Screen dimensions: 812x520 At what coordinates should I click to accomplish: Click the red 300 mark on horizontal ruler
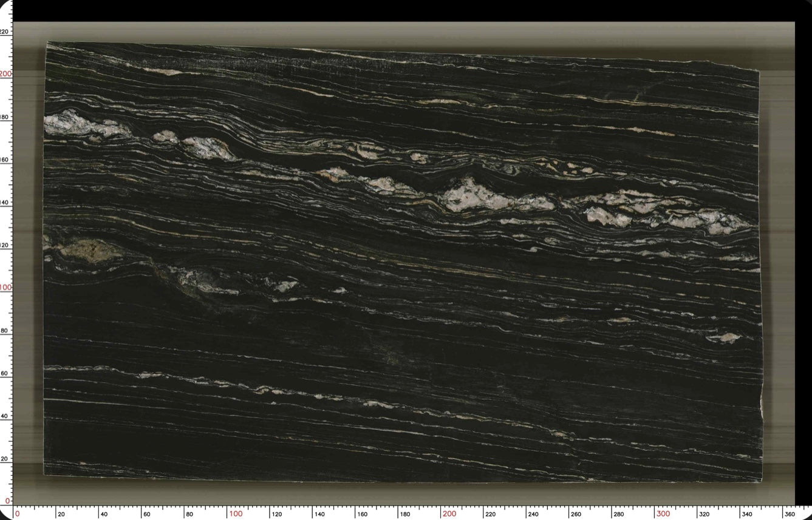tap(663, 514)
